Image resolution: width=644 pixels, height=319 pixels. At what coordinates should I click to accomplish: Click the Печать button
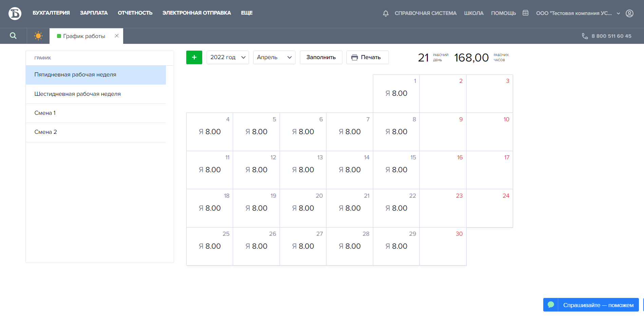click(367, 57)
